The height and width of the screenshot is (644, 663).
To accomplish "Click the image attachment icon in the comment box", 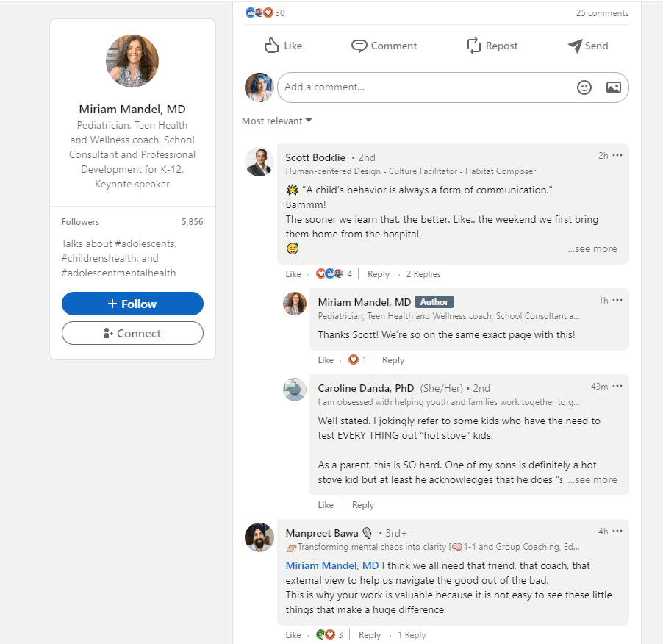I will pyautogui.click(x=613, y=87).
